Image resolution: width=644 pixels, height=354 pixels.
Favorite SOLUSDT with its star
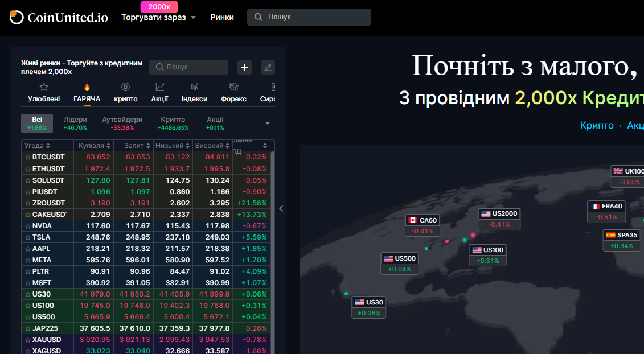click(28, 180)
